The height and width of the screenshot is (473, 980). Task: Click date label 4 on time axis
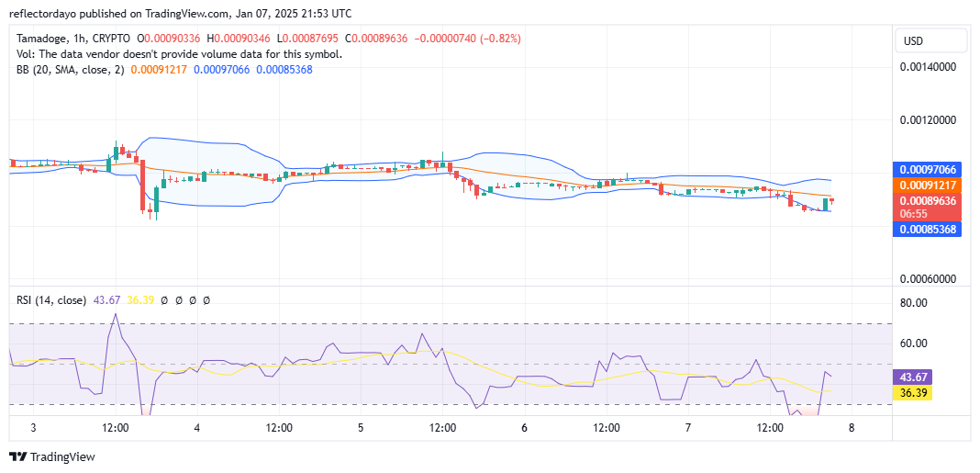point(197,428)
